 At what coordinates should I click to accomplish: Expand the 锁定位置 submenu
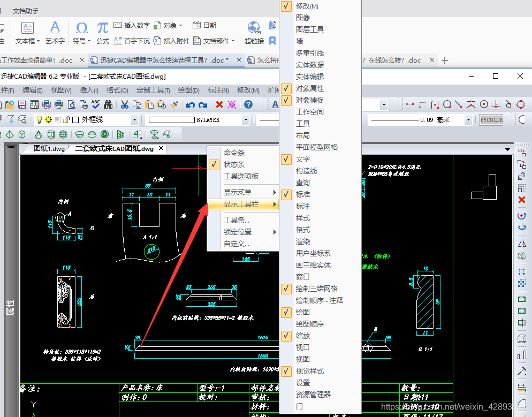(x=243, y=232)
